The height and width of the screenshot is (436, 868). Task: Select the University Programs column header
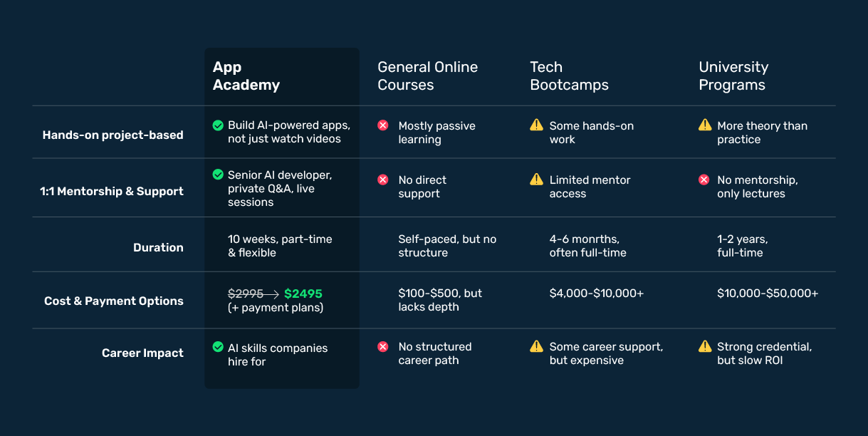click(733, 76)
